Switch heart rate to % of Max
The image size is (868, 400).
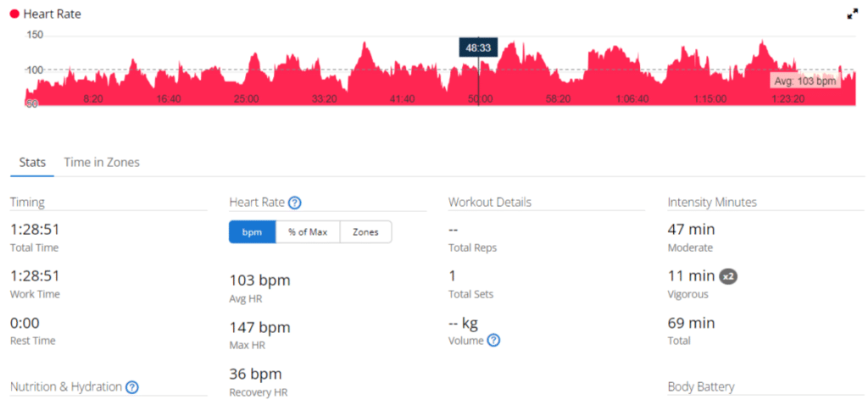[x=308, y=232]
